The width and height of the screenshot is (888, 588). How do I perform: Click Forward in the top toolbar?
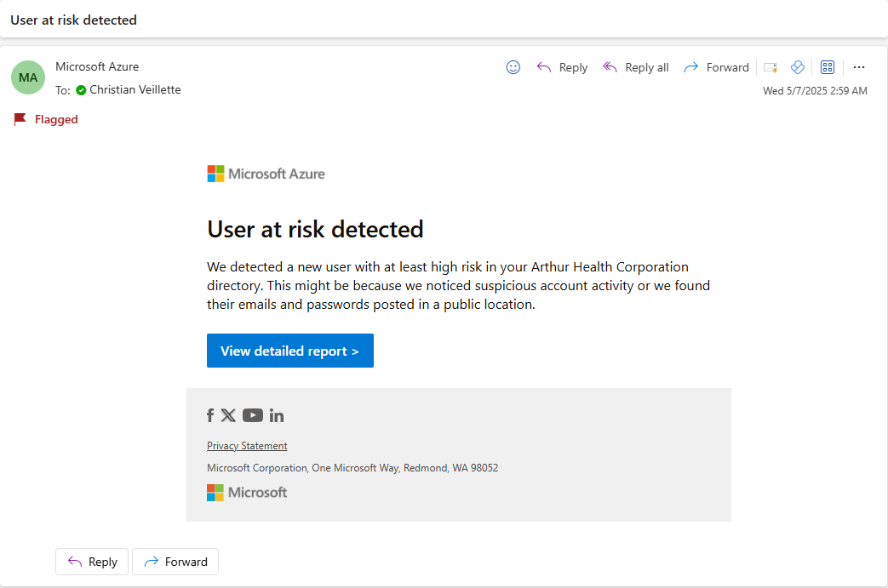click(x=716, y=67)
